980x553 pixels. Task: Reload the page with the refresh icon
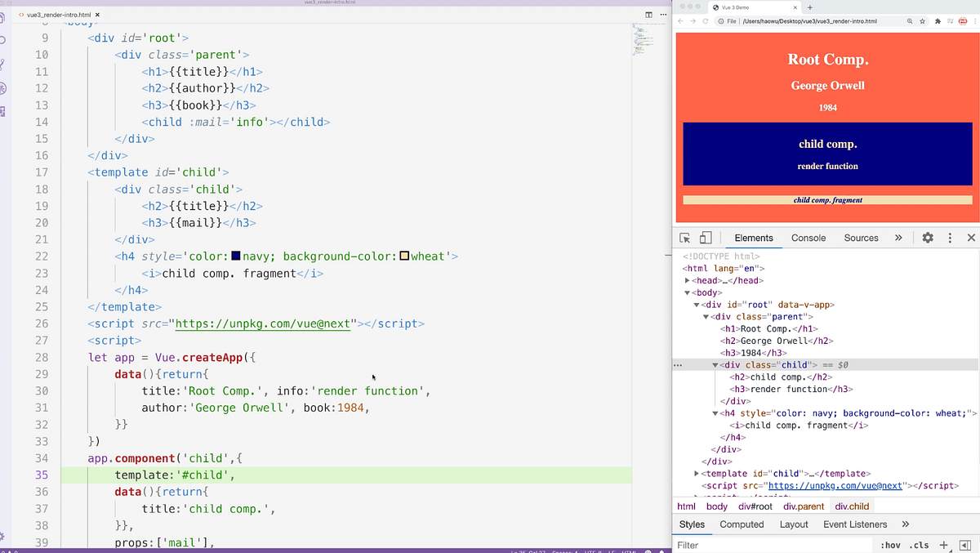click(x=705, y=21)
